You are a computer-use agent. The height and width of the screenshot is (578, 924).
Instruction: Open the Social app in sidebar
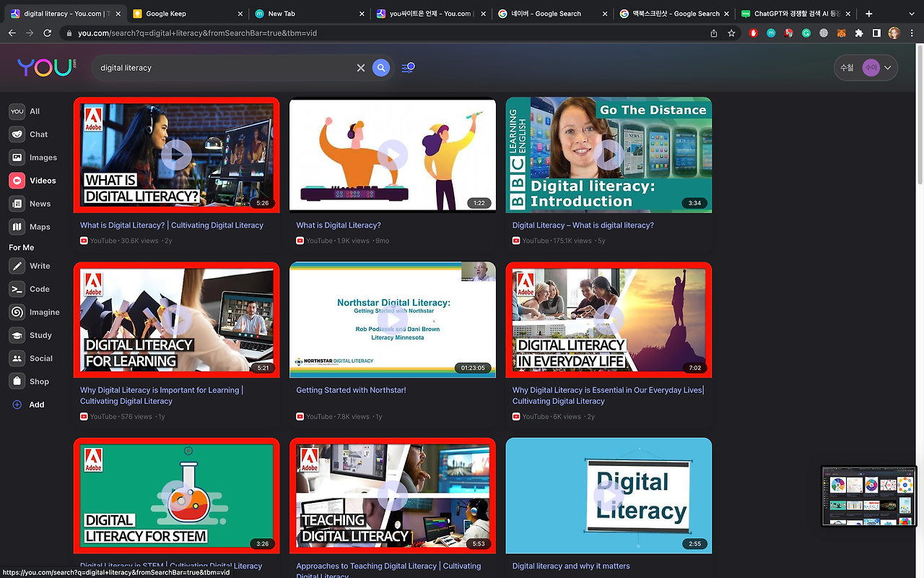pos(31,358)
